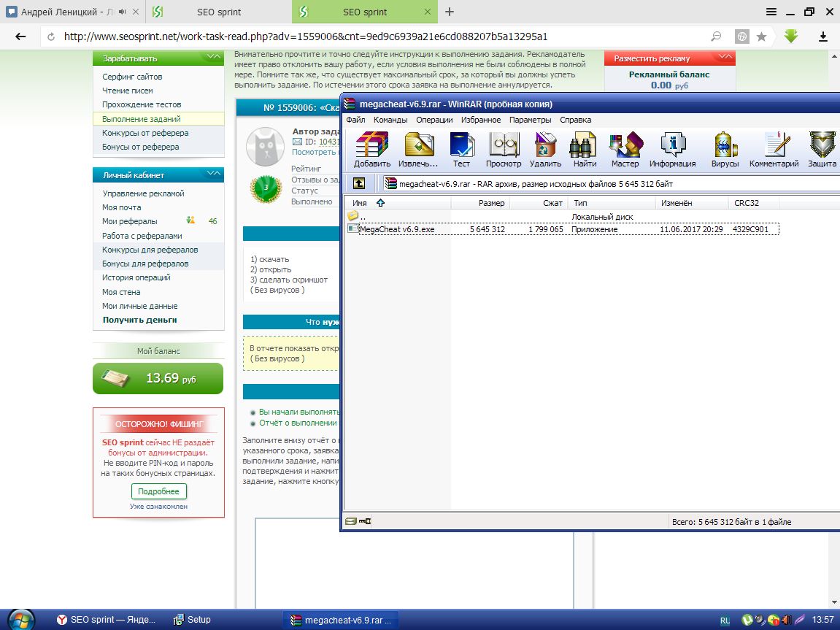Click the Windows Start orb
Screen dimensions: 840x630
21,620
